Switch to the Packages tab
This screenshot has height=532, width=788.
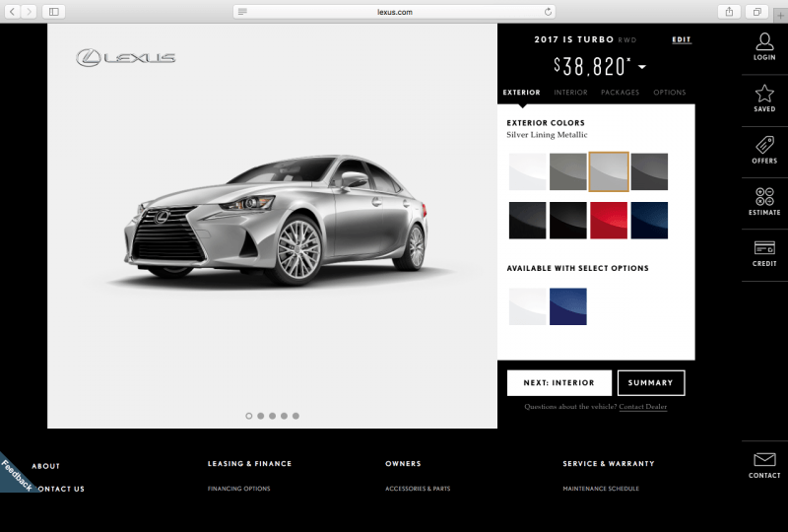click(620, 93)
